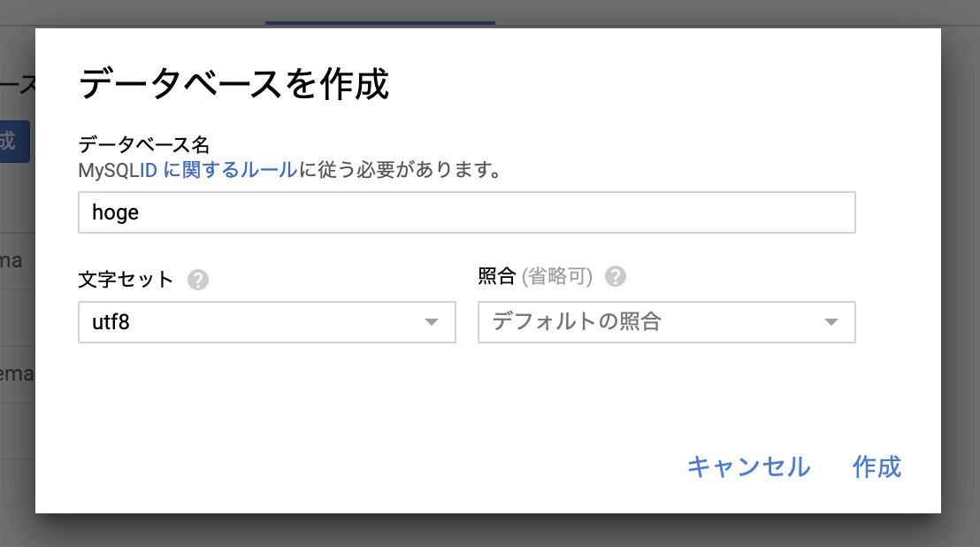980x547 pixels.
Task: Open the デフォルトの照合 dropdown
Action: [x=666, y=322]
